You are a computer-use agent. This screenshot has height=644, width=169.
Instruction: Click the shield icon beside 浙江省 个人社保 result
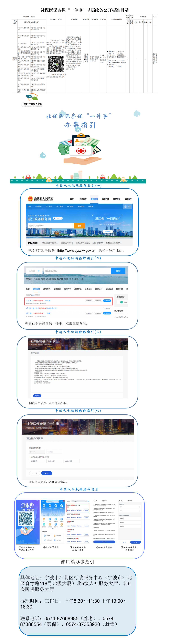[x=27, y=308]
